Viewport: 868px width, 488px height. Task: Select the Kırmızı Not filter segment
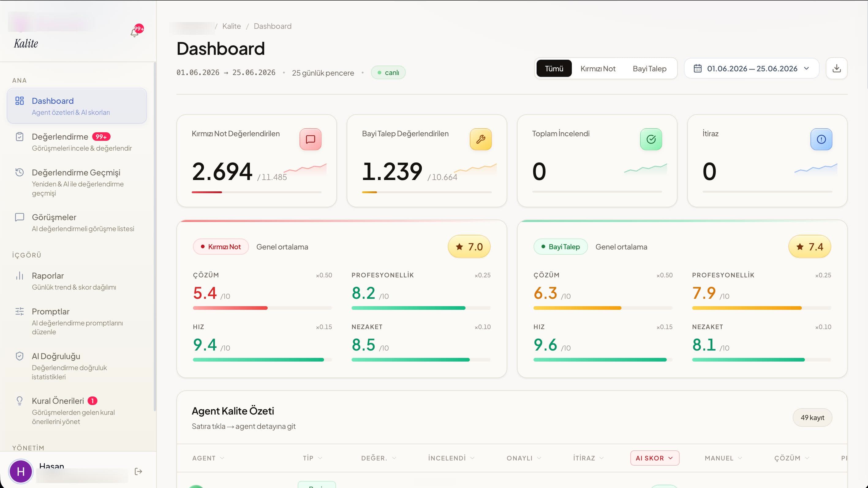(x=598, y=69)
